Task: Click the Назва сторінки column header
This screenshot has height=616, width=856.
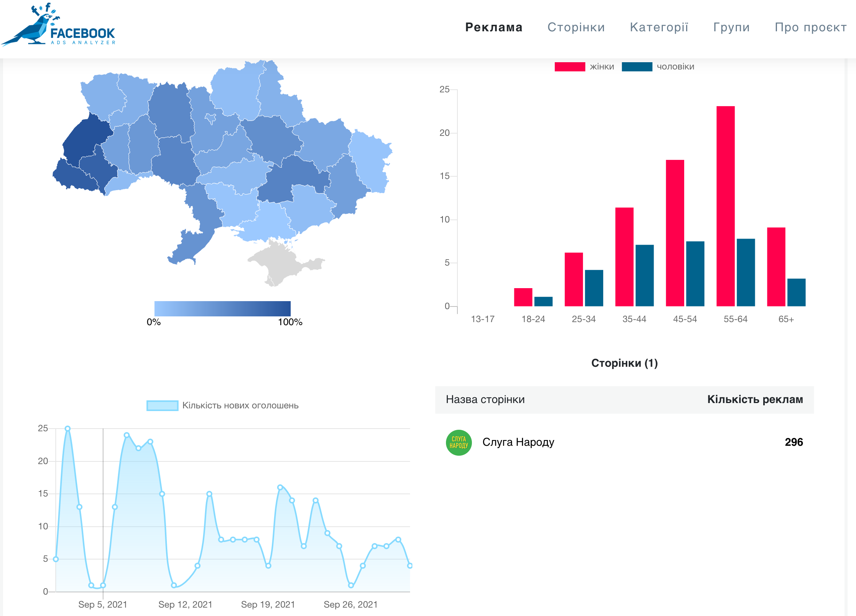Action: 485,400
